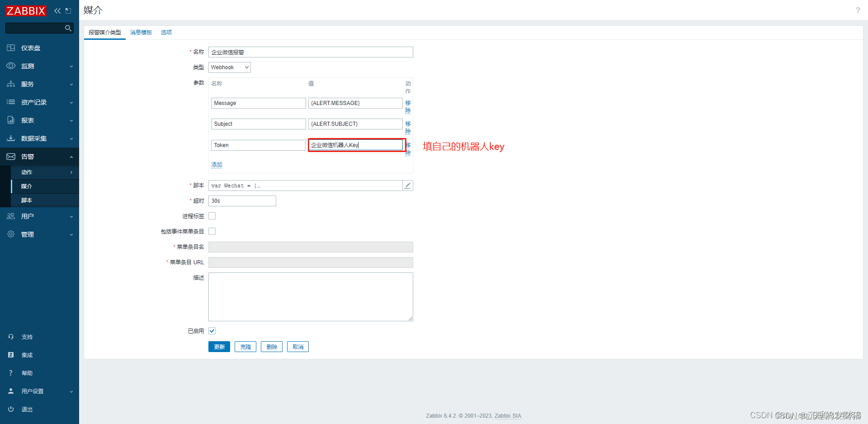
Task: Expand the 监测 menu chevron
Action: (71, 67)
